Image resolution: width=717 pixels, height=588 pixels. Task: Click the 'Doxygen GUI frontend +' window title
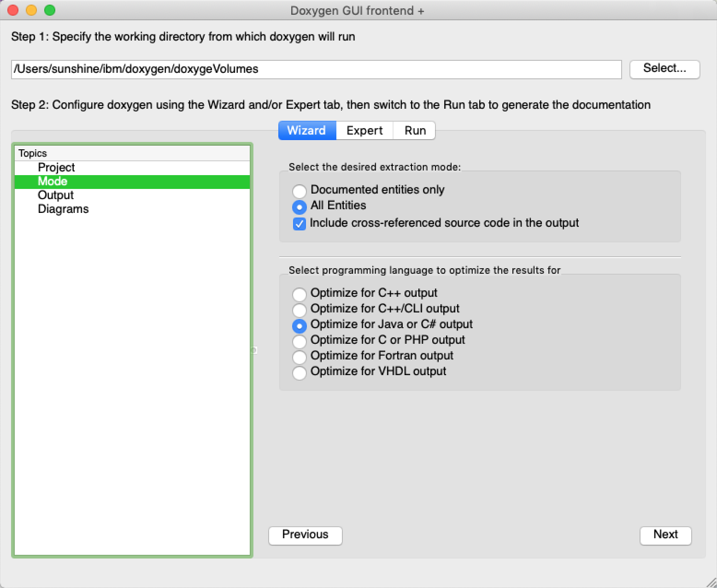357,11
